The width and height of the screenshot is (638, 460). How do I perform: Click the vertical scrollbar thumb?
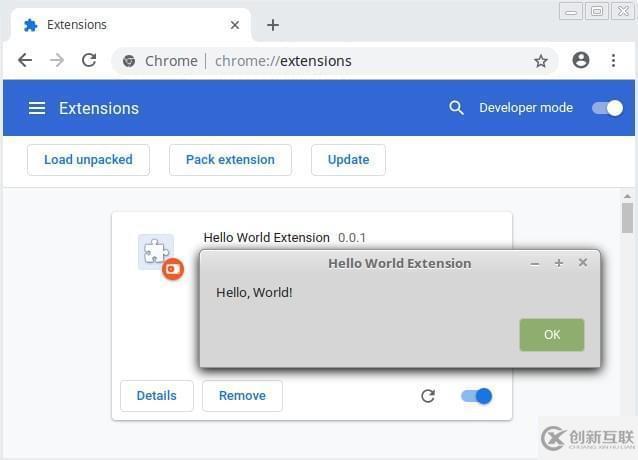[627, 218]
